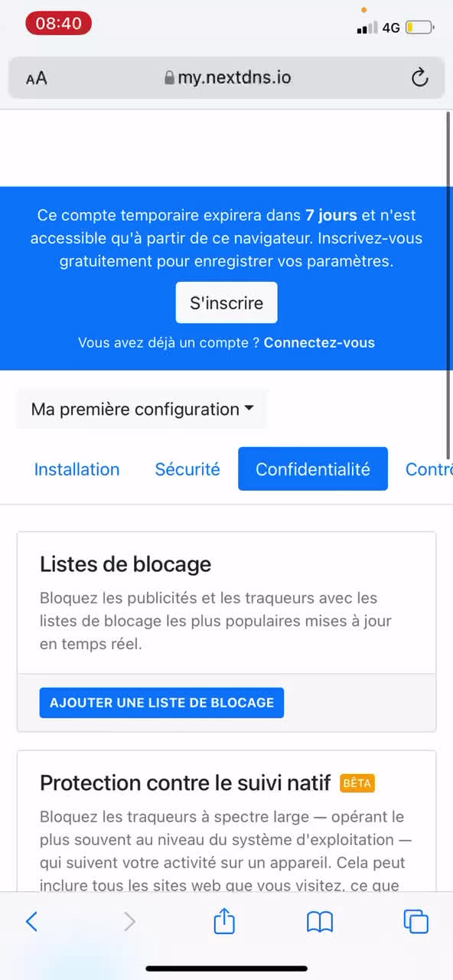Viewport: 453px width, 980px height.
Task: Click the S'inscrire button
Action: pos(226,302)
